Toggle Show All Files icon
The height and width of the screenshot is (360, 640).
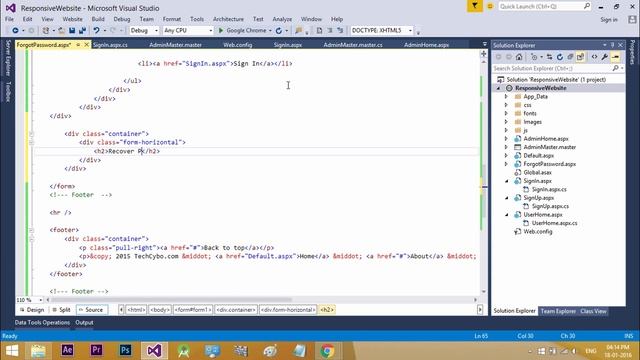(580, 57)
